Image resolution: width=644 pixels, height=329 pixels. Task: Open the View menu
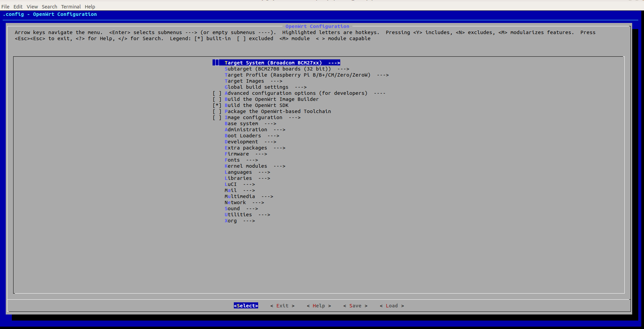tap(32, 7)
